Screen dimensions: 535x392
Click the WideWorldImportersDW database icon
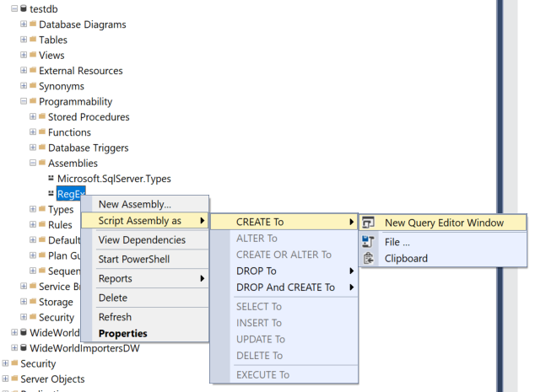point(24,348)
